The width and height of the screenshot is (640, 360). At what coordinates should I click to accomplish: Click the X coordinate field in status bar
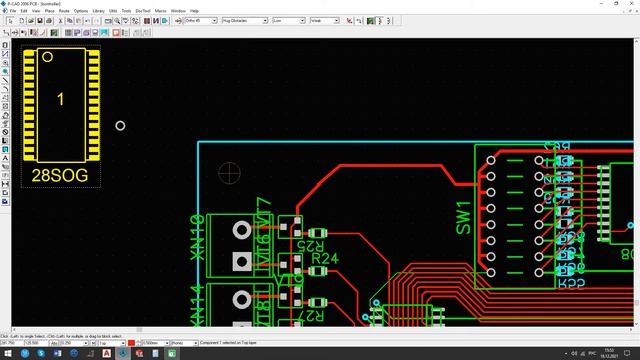point(12,343)
